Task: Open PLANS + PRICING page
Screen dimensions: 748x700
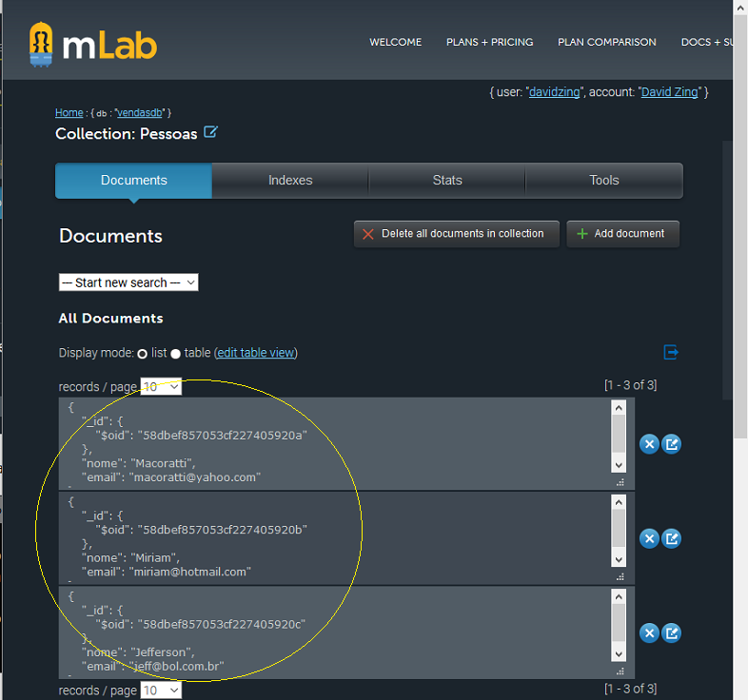Action: (489, 42)
